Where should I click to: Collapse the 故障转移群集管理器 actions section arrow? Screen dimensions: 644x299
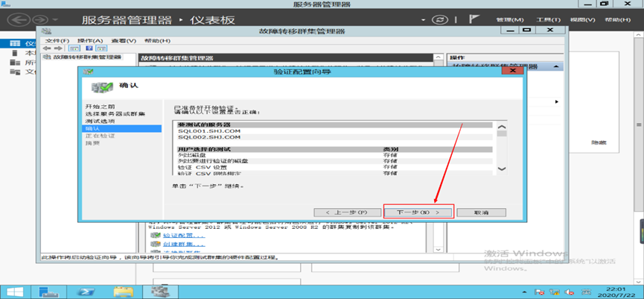pos(555,66)
